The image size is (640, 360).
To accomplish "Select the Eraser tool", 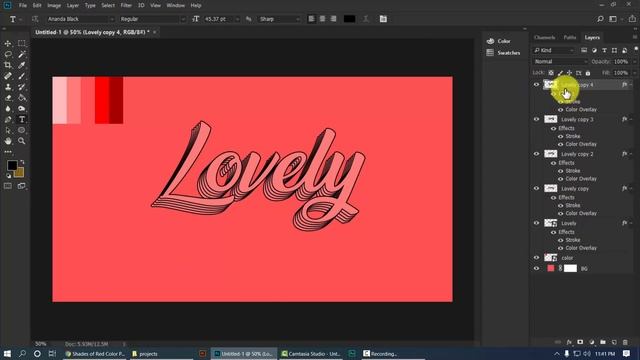I will coord(8,98).
